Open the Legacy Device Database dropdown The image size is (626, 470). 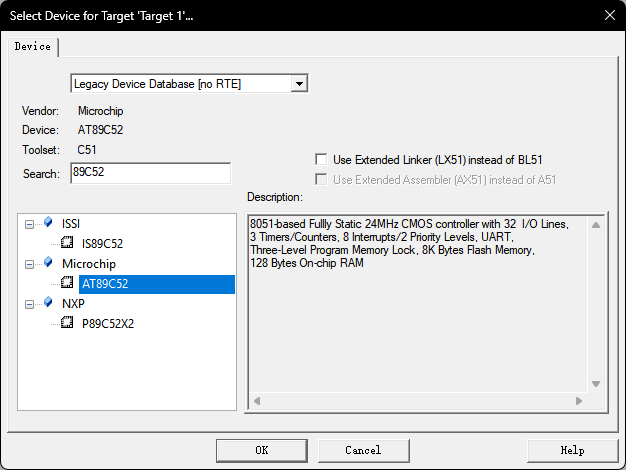(298, 84)
